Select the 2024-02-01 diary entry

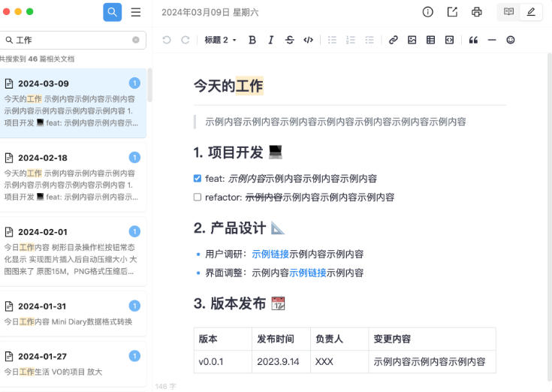point(73,252)
